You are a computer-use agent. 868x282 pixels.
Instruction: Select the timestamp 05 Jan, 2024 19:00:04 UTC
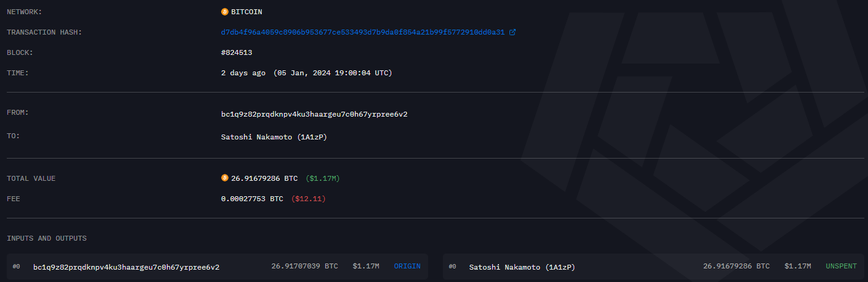pyautogui.click(x=333, y=73)
